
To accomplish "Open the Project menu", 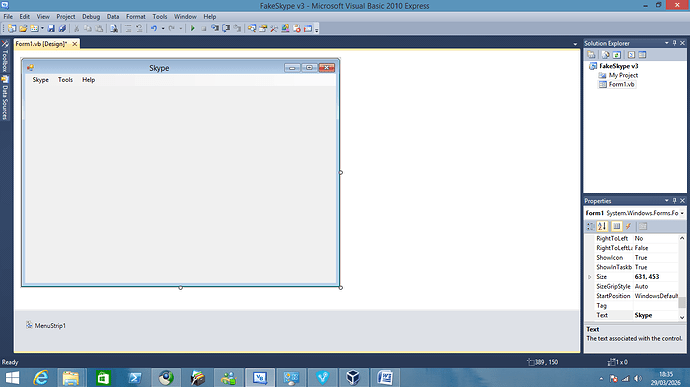I will [66, 17].
